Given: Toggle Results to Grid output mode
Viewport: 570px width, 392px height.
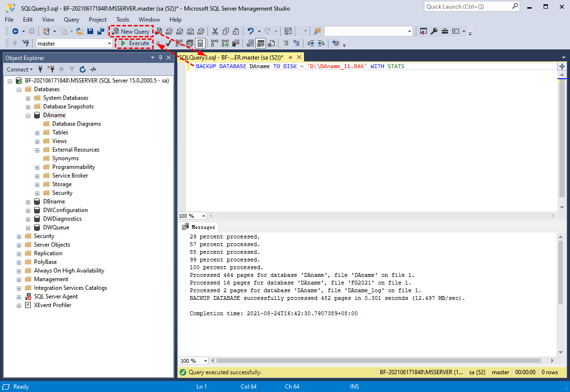Looking at the screenshot, I should [260, 43].
